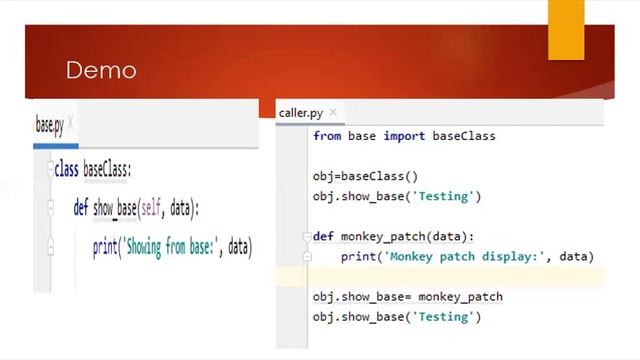Click the 'obj=baseClass()' line
Screen dimensions: 640x360
[365, 176]
